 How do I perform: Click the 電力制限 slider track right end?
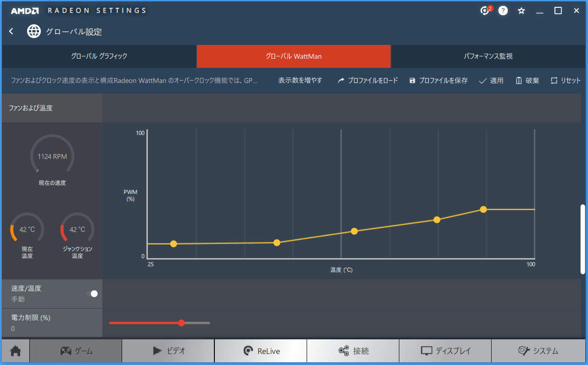click(209, 323)
